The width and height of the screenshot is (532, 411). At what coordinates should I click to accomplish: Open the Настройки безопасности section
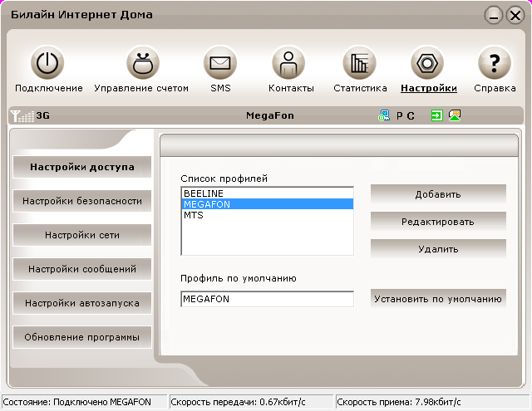point(82,201)
